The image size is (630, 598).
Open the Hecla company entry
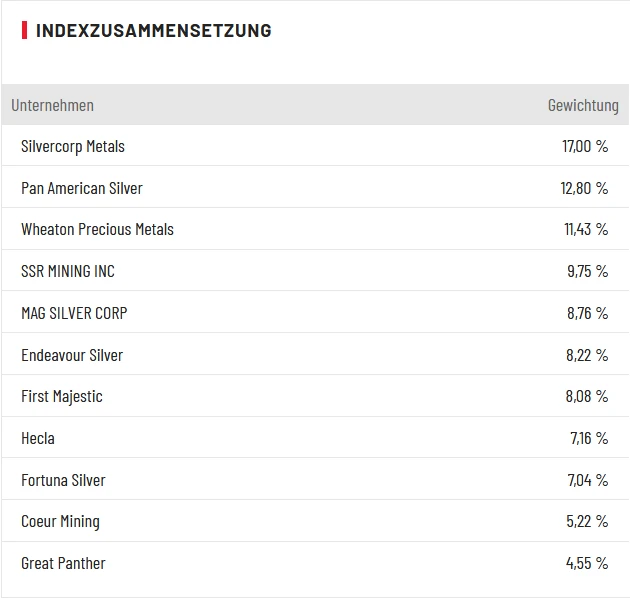click(x=38, y=438)
